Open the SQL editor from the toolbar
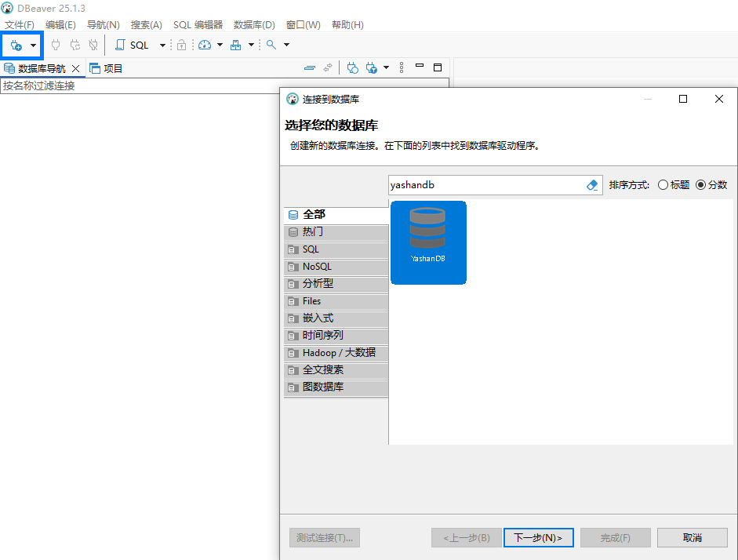This screenshot has height=560, width=738. (132, 45)
